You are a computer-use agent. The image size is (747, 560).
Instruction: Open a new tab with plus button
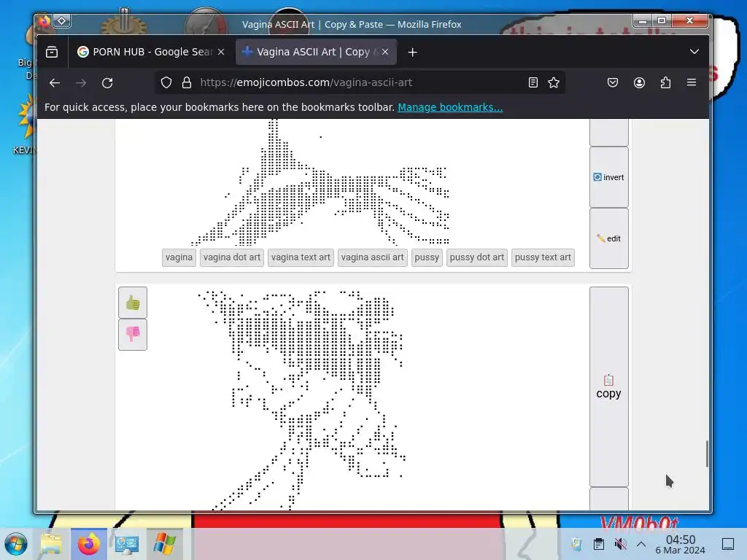[413, 52]
